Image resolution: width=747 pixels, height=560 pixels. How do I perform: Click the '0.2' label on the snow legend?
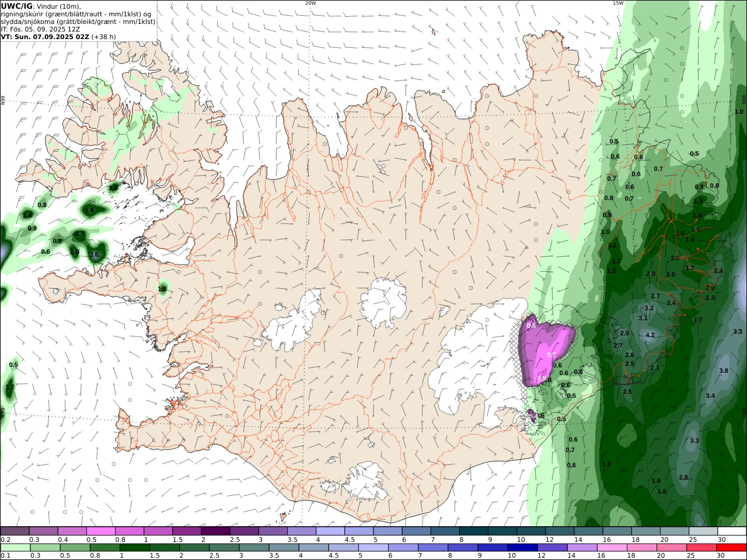point(5,540)
